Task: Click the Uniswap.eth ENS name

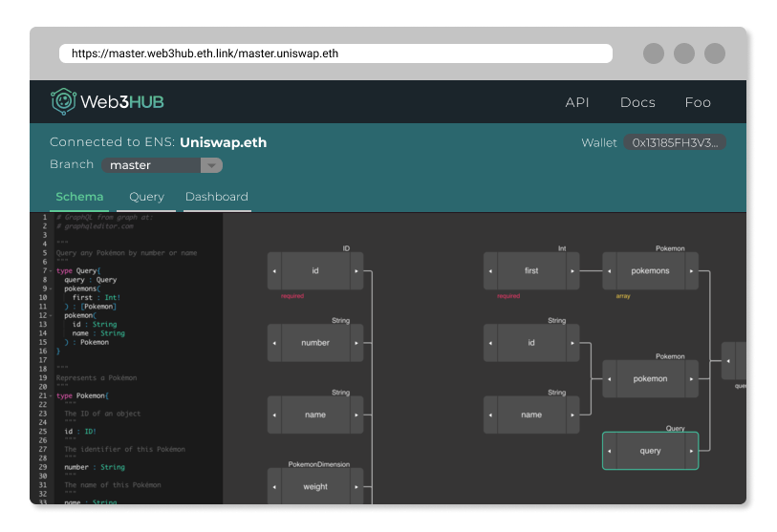Action: click(223, 142)
